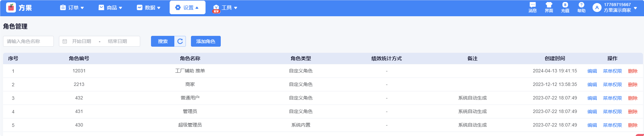Open the 数据 dropdown menu
Screen dimensions: 644x136
(x=149, y=7)
